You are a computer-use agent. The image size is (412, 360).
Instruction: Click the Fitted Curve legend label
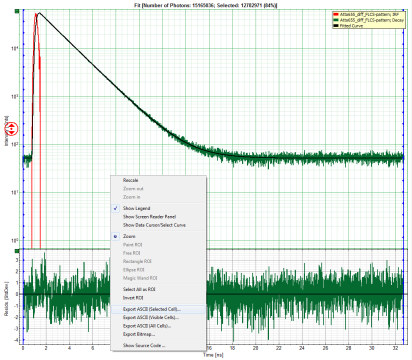click(x=352, y=26)
